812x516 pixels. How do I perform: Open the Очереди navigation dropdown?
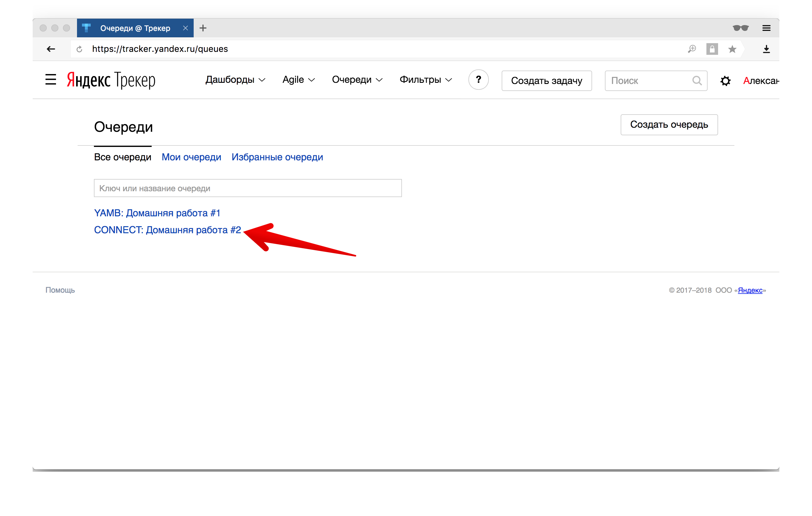pos(357,80)
